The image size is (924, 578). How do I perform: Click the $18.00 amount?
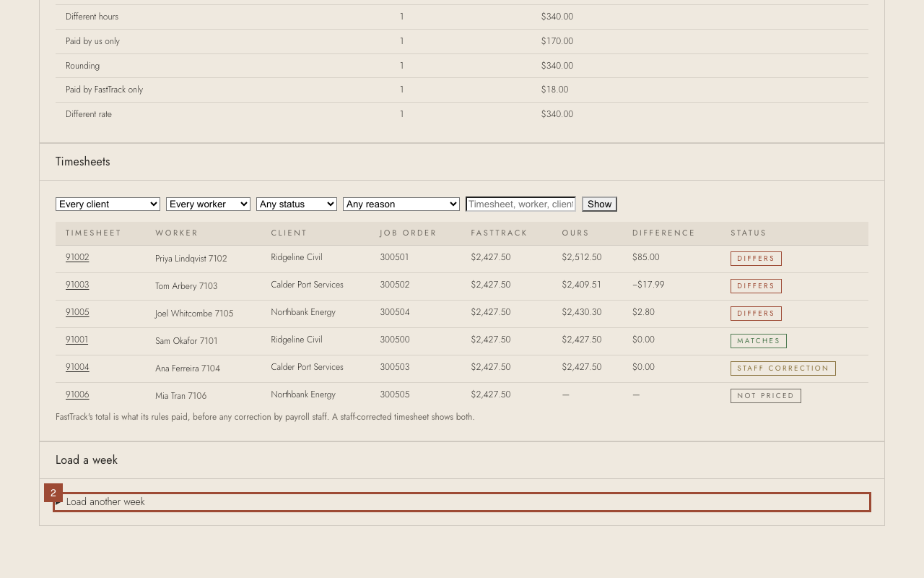click(555, 90)
